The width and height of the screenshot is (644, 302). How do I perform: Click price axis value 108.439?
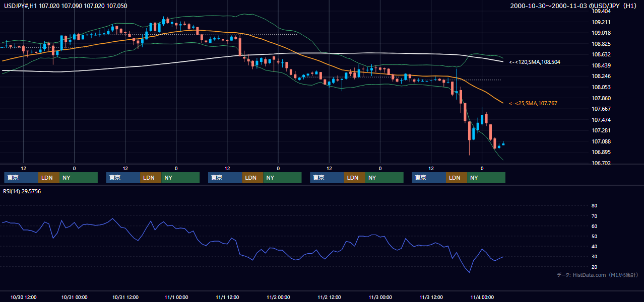tap(601, 65)
